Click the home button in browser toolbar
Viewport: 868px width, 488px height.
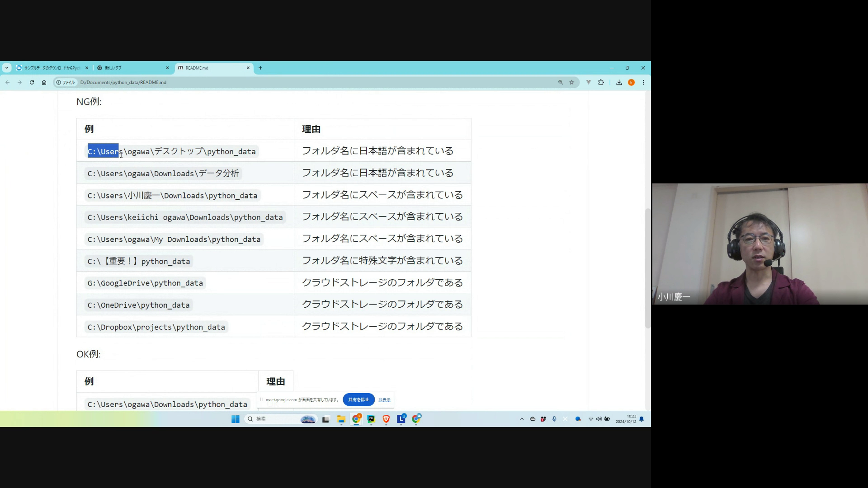(x=44, y=82)
